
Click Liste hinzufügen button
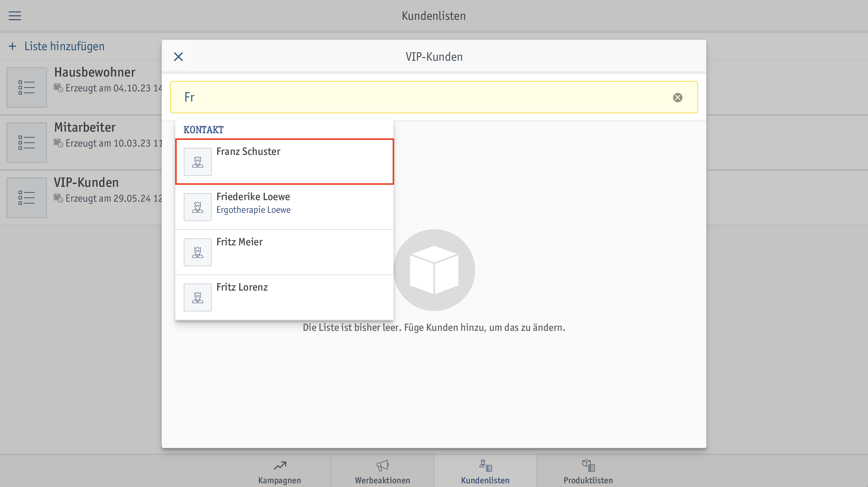pyautogui.click(x=57, y=46)
